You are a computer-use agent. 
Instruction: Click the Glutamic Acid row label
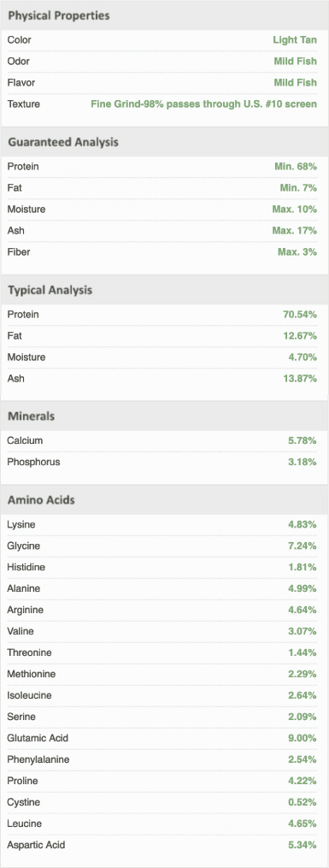(38, 739)
